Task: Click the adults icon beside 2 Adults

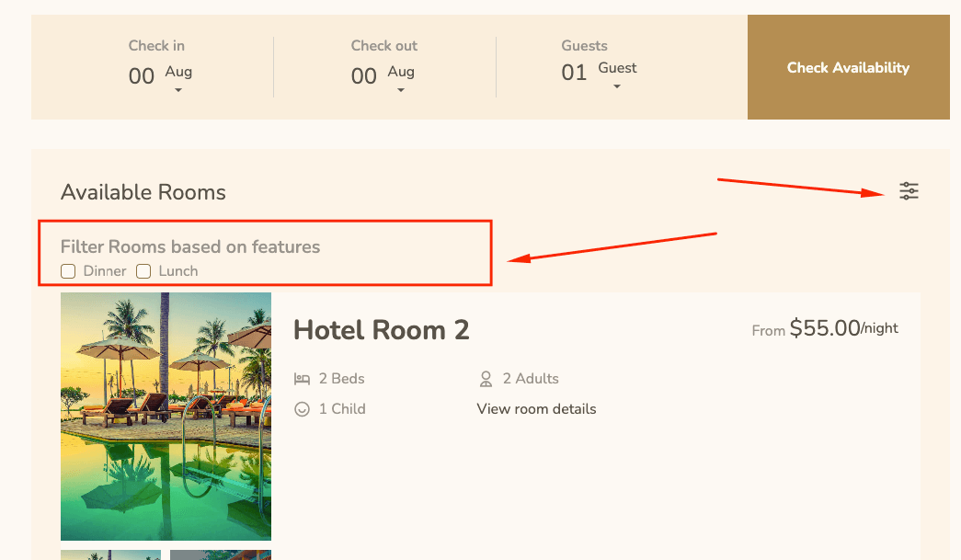Action: tap(486, 378)
